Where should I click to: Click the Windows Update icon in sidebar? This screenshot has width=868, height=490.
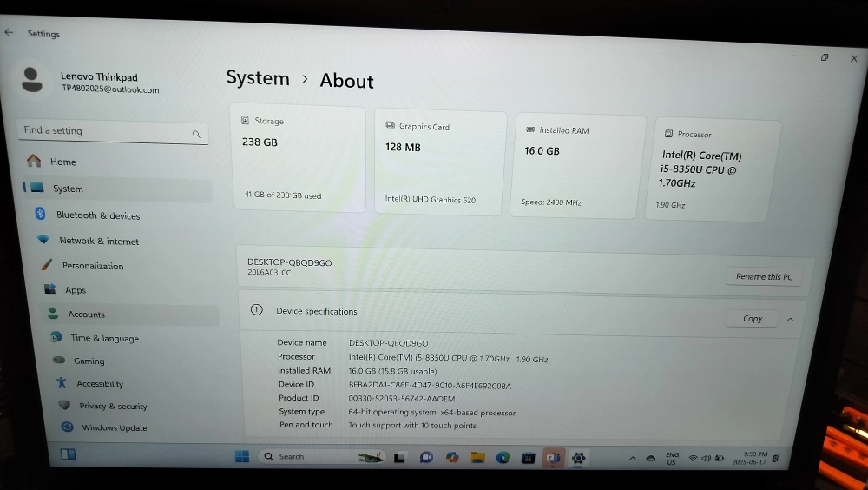(x=67, y=427)
